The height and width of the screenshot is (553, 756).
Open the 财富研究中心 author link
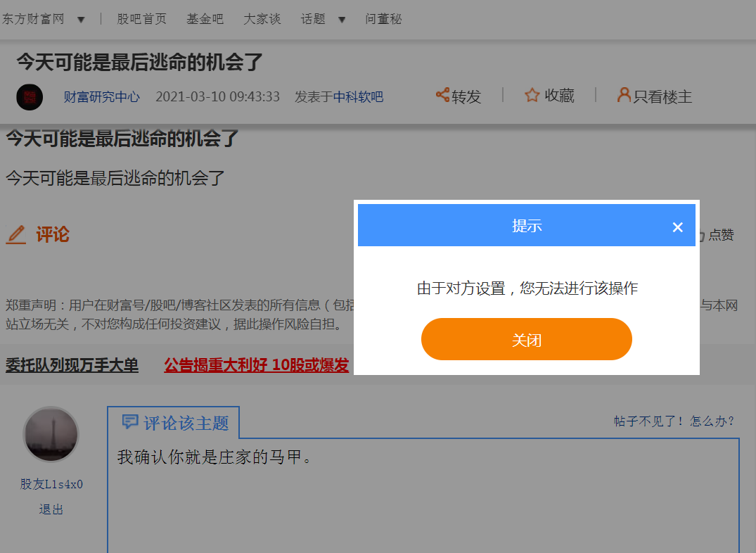(x=102, y=97)
